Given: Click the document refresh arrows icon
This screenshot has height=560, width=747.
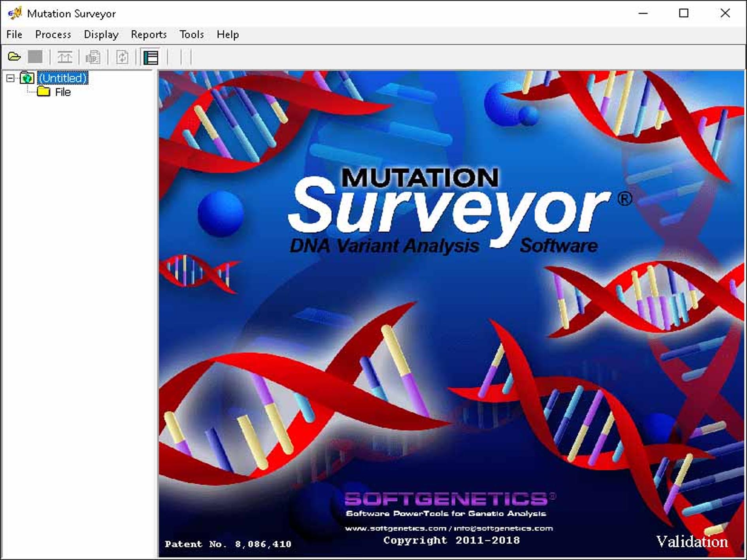Looking at the screenshot, I should [122, 57].
